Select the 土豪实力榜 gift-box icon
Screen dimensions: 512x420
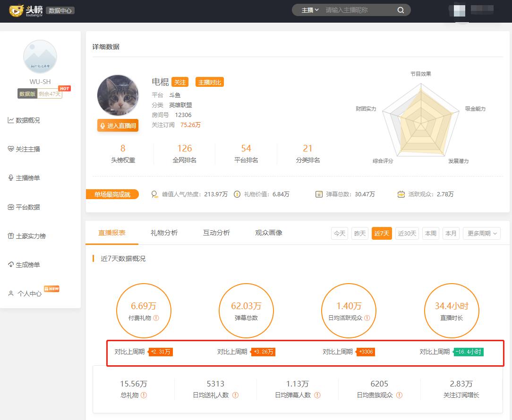click(10, 235)
